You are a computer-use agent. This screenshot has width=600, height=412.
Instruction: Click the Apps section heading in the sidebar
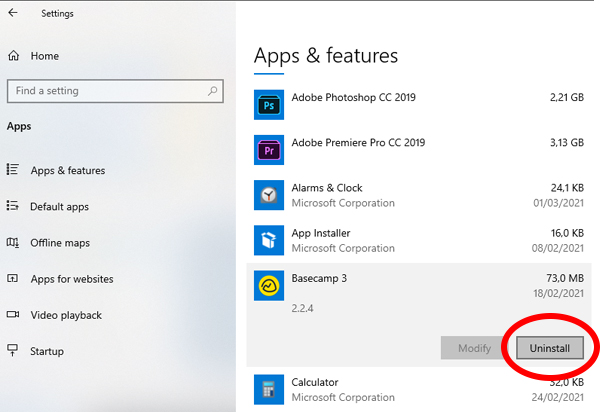[19, 126]
